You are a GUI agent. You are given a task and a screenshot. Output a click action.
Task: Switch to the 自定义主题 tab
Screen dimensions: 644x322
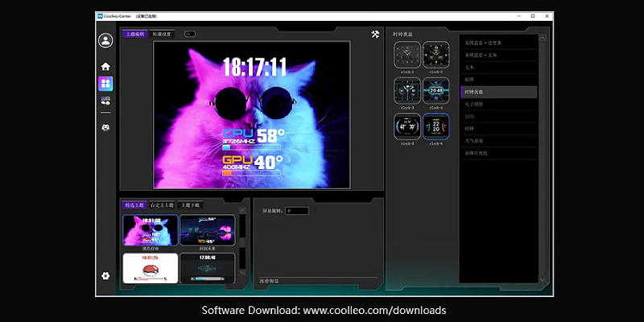tap(163, 205)
